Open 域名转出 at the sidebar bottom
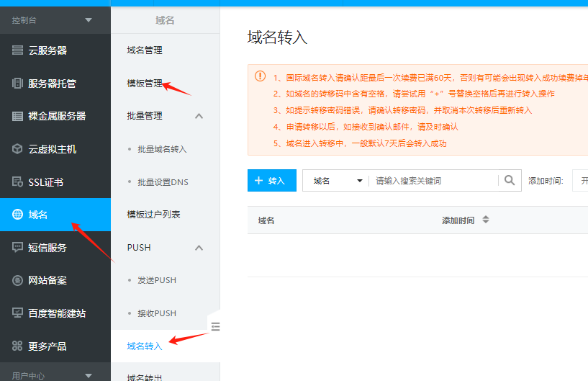 pyautogui.click(x=145, y=377)
